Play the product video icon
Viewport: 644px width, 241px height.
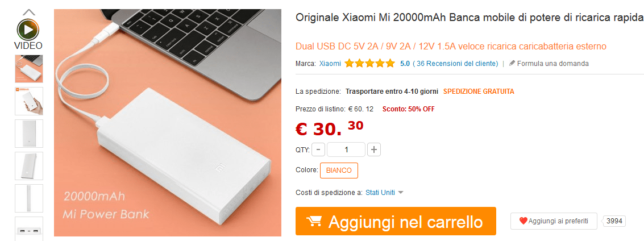pos(28,30)
